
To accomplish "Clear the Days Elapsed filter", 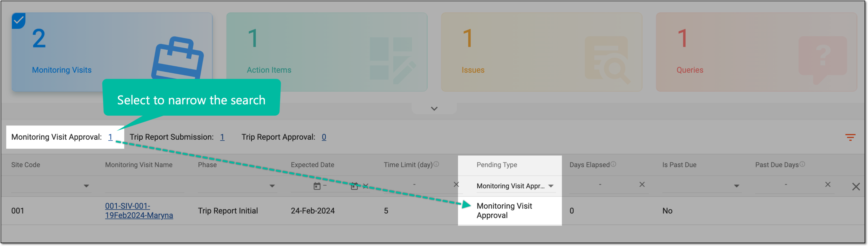I will point(642,185).
